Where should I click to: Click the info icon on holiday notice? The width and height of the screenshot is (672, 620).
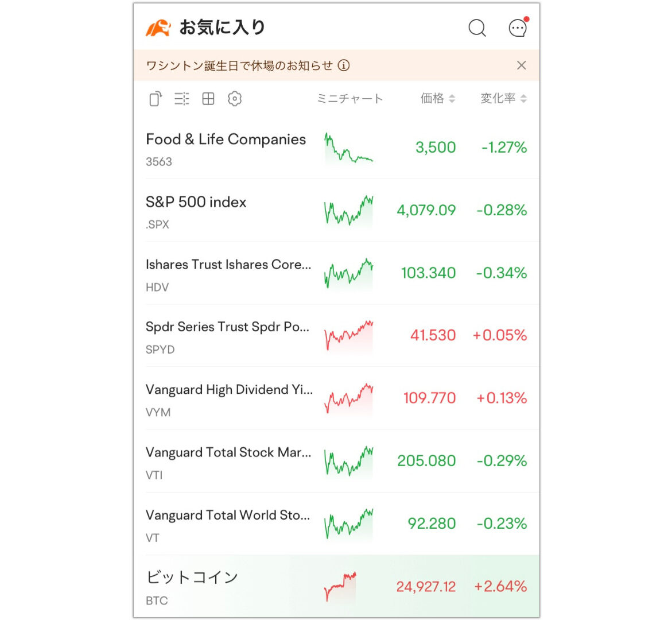click(344, 65)
